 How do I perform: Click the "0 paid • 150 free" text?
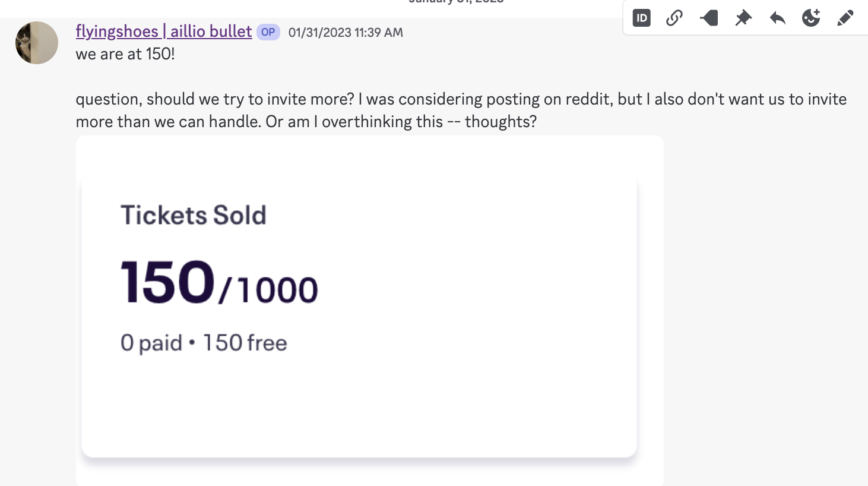pos(204,343)
